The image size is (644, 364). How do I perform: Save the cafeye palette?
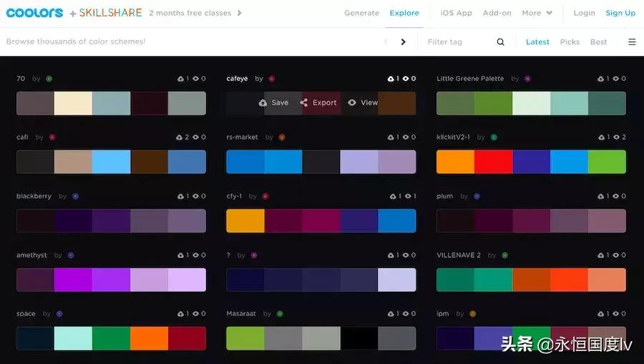tap(273, 102)
